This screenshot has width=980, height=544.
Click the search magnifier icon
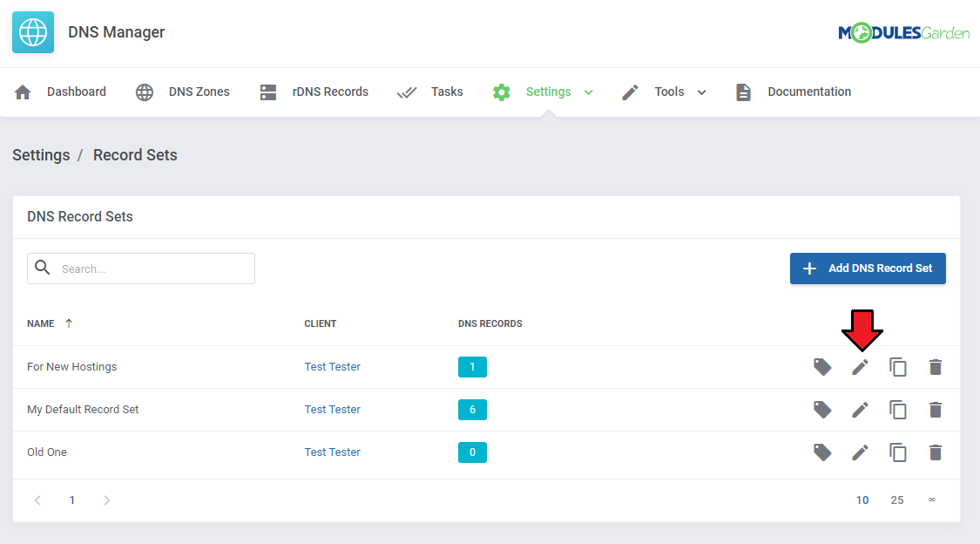pos(43,268)
